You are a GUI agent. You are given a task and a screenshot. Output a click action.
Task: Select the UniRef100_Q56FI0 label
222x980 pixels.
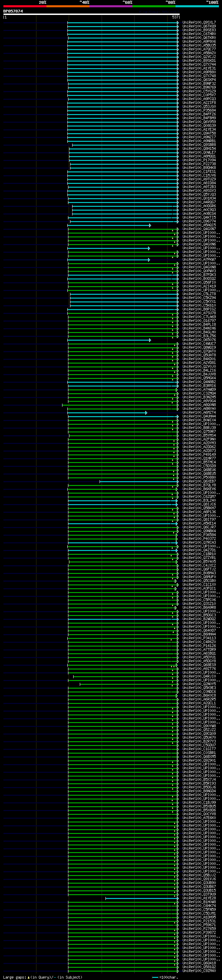[199, 282]
